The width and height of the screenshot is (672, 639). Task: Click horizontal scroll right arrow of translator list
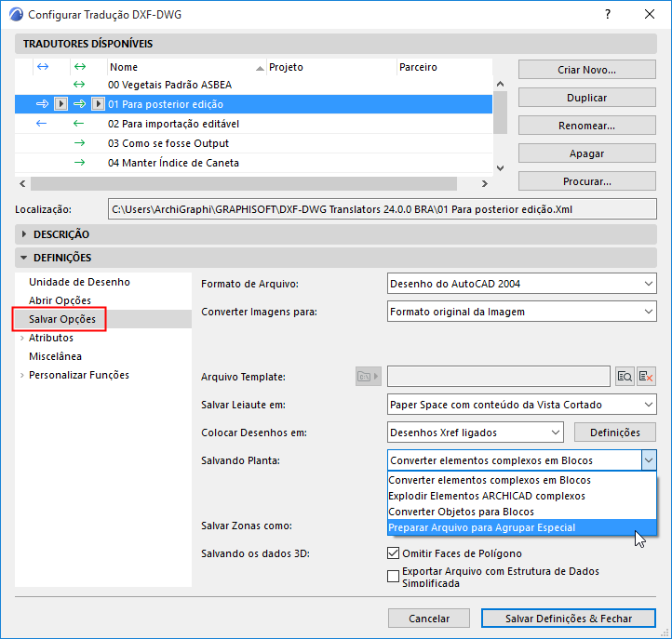(484, 184)
